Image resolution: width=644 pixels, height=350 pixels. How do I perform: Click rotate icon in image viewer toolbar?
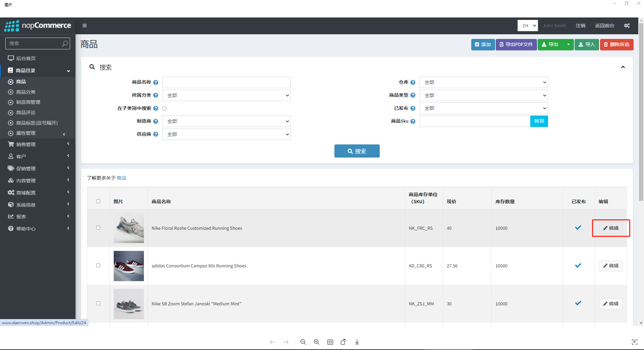tap(343, 342)
